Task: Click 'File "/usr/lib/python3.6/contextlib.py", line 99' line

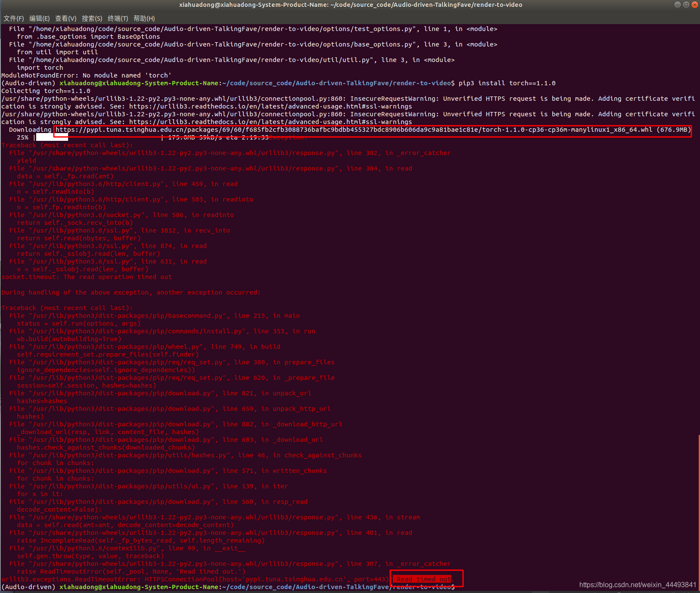Action: point(127,548)
